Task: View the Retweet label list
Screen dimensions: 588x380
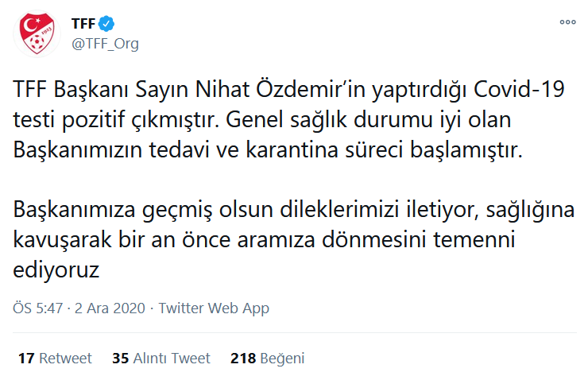Action: 65,359
